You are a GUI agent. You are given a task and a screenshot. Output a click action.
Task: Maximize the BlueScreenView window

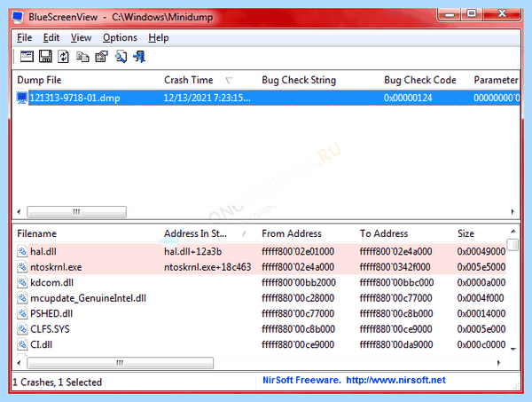pyautogui.click(x=472, y=13)
